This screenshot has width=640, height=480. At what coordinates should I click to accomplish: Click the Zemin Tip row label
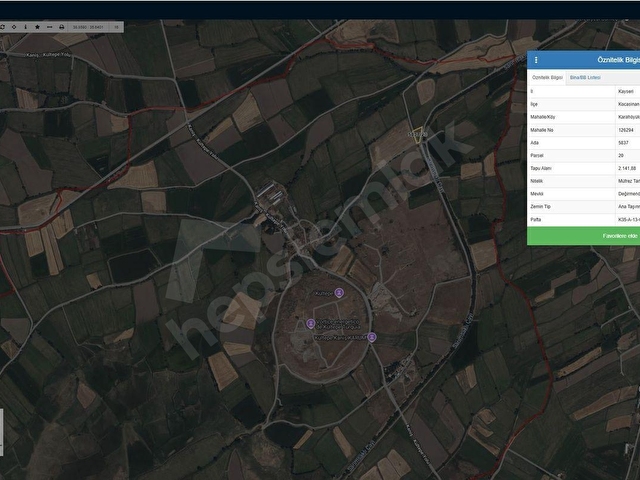[540, 207]
